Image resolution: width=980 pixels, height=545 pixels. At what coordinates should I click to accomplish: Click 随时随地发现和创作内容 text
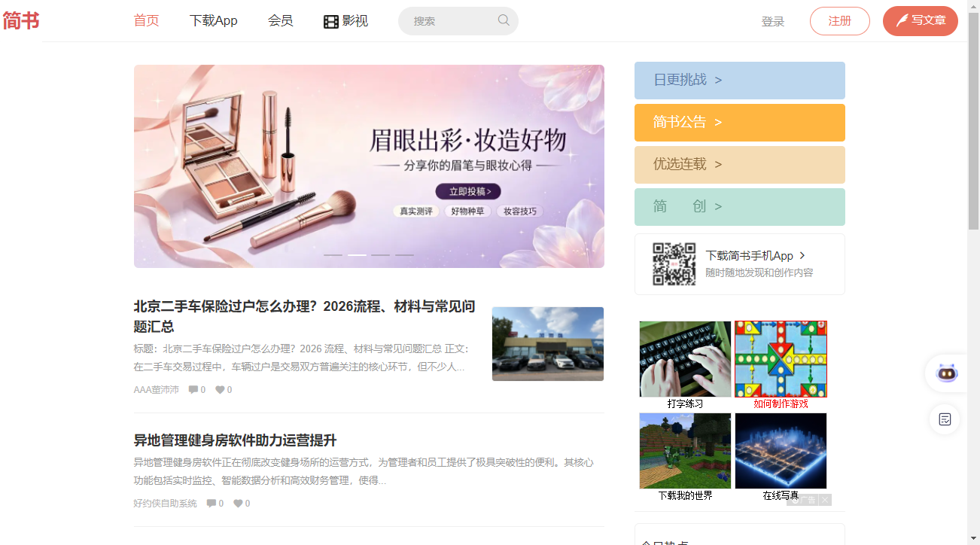pyautogui.click(x=759, y=273)
